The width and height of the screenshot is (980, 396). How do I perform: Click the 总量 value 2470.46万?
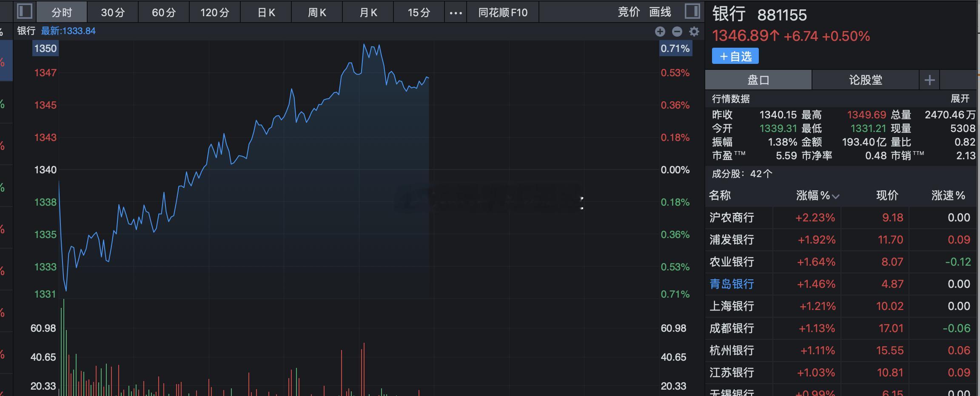pyautogui.click(x=950, y=115)
